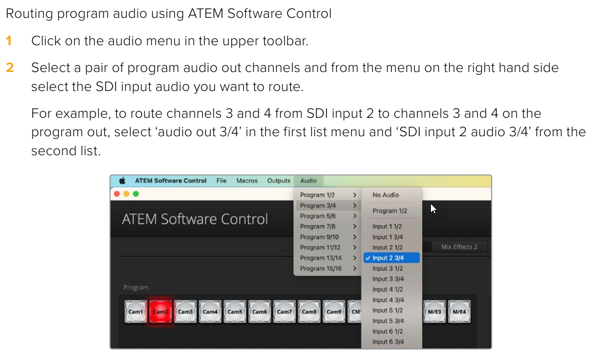Click the red close window button
The width and height of the screenshot is (595, 364).
[117, 194]
